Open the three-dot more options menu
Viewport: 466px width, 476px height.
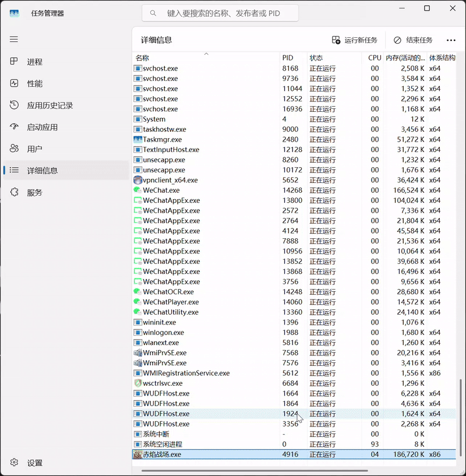click(451, 40)
